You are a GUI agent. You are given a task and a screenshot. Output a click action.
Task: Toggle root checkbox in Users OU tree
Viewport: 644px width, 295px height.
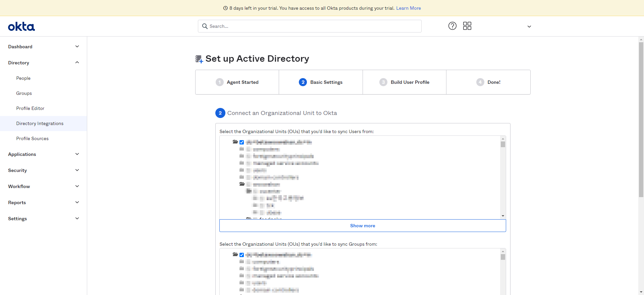pyautogui.click(x=242, y=142)
